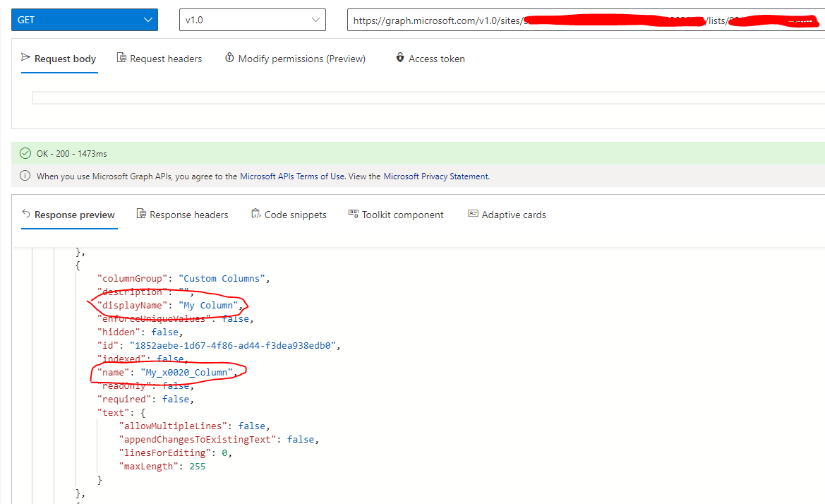This screenshot has width=825, height=504.
Task: Select the Access token key icon
Action: (x=400, y=58)
